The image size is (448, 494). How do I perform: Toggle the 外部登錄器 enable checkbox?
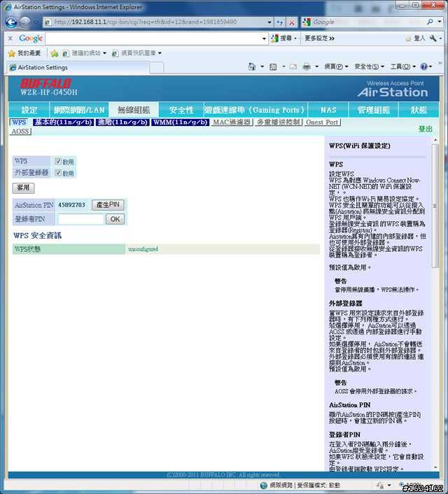click(58, 173)
